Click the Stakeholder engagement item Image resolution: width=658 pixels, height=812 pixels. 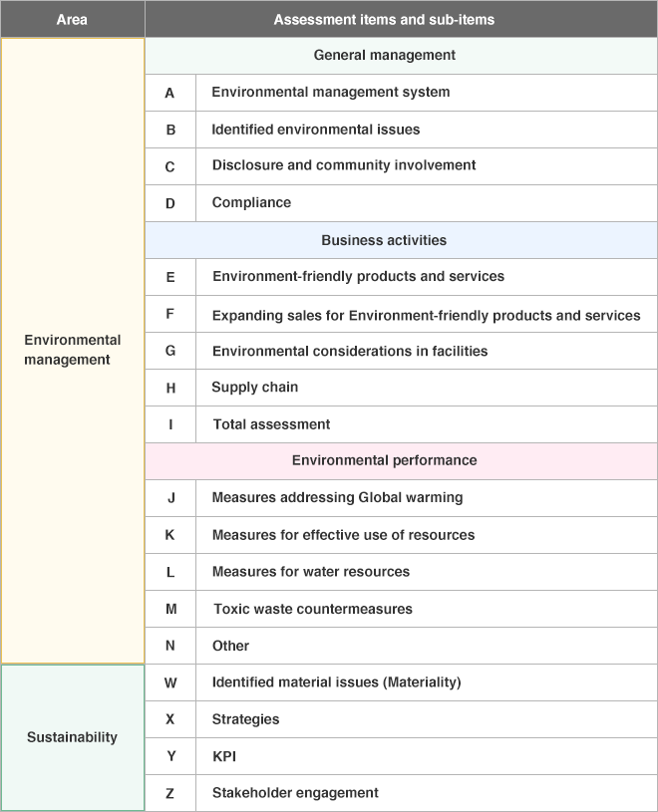point(295,793)
